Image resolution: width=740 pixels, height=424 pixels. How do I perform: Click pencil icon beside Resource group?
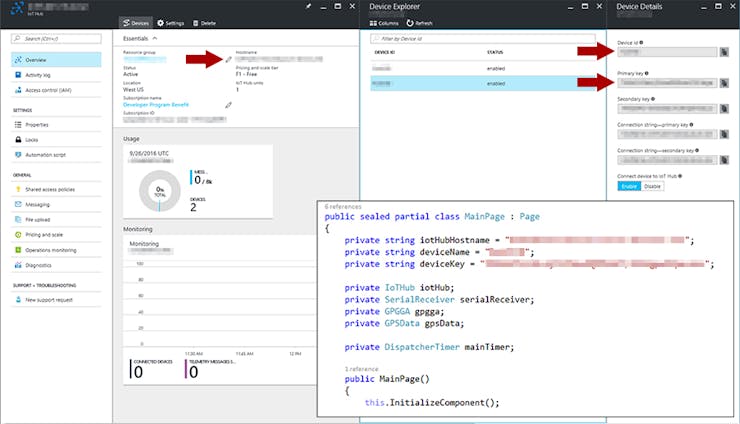coord(228,59)
